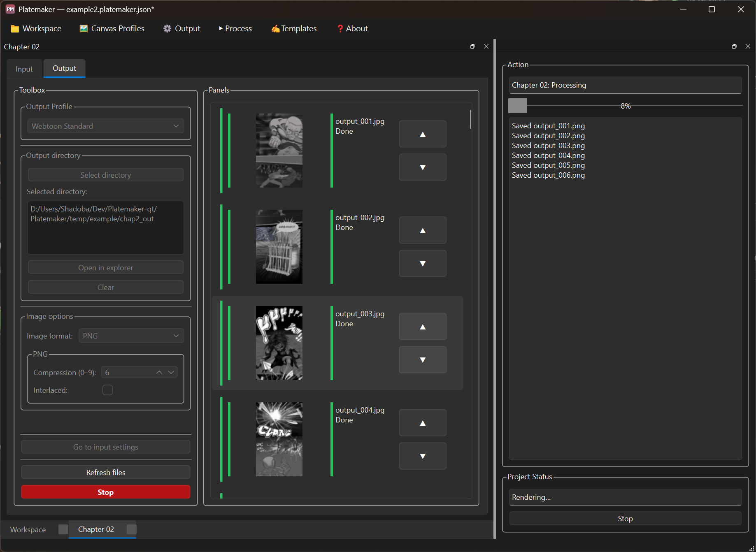Open the Output menu
Screen dimensions: 756x552
coord(181,28)
